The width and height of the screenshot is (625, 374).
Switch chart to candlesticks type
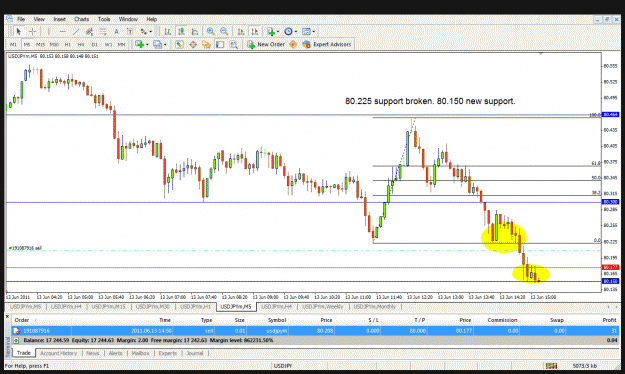point(181,31)
